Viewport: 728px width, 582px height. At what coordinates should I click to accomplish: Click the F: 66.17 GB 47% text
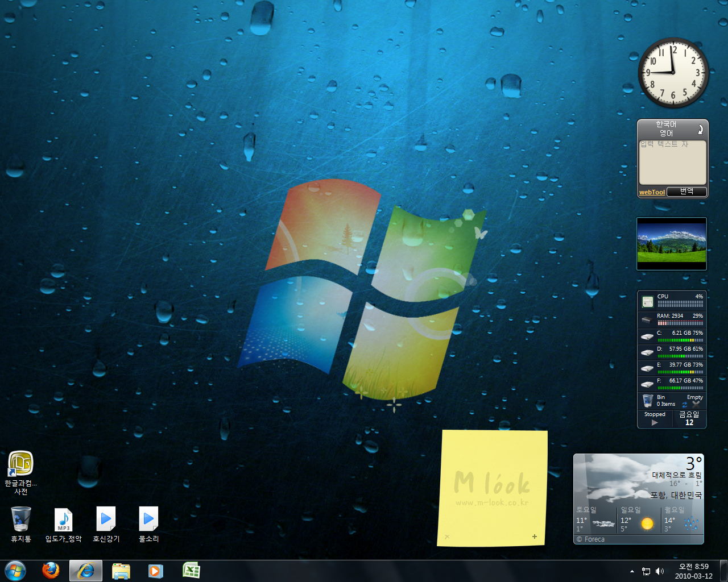pos(680,381)
